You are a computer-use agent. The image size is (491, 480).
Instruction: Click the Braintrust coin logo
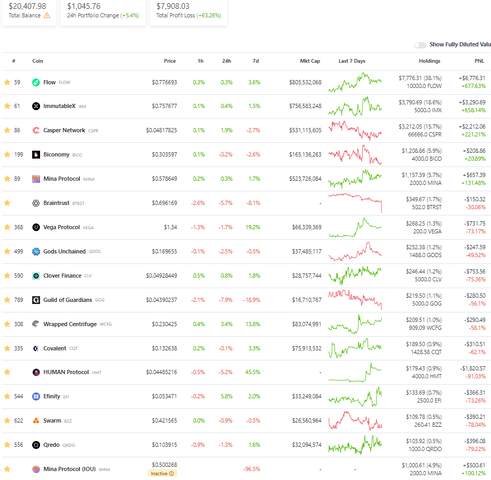pos(36,203)
